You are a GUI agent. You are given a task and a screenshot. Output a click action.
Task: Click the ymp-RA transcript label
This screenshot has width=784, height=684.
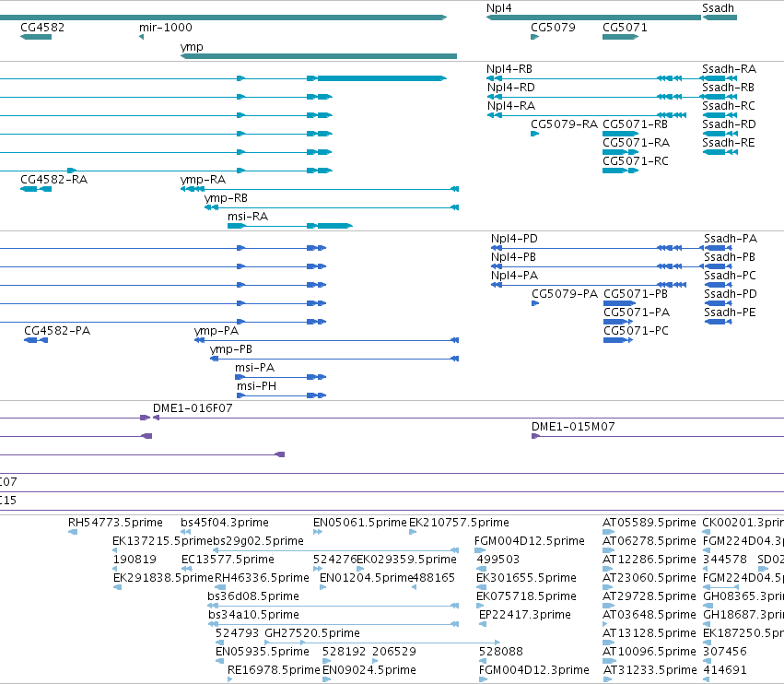(x=203, y=179)
